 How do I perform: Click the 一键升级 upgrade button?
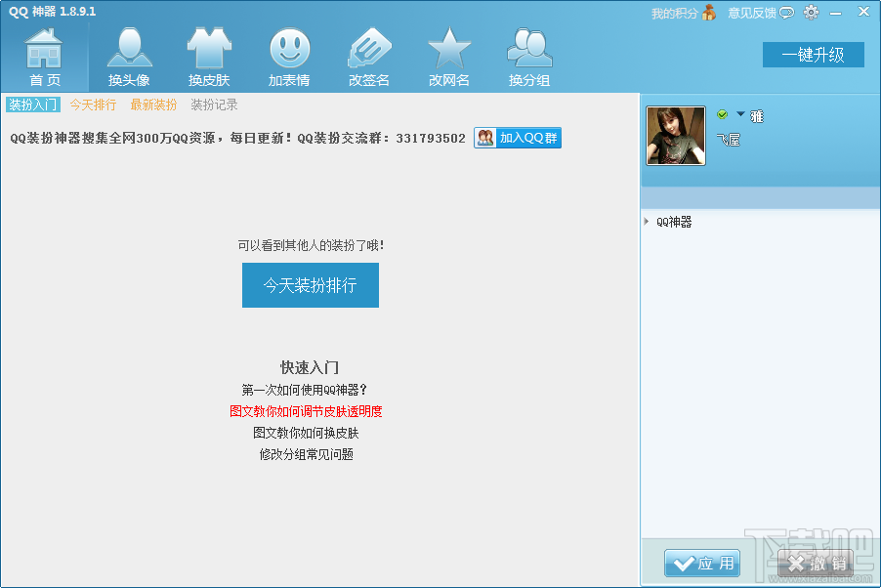click(813, 55)
